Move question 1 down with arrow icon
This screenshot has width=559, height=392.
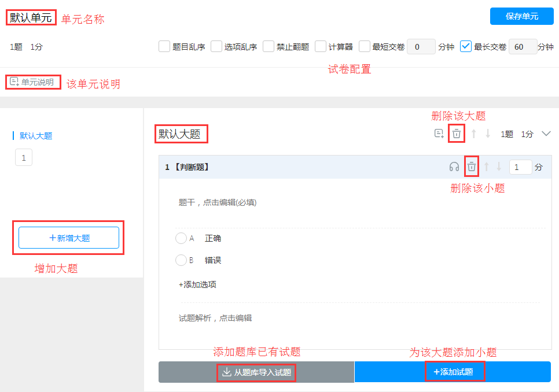(x=499, y=167)
